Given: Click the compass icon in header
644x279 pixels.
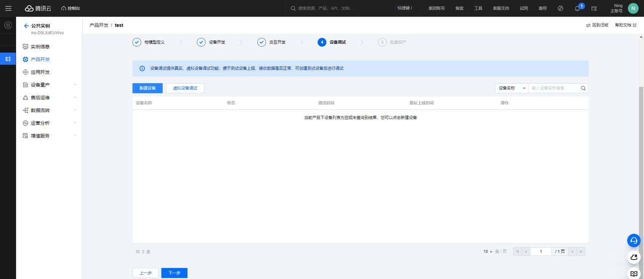Looking at the screenshot, I should 560,8.
